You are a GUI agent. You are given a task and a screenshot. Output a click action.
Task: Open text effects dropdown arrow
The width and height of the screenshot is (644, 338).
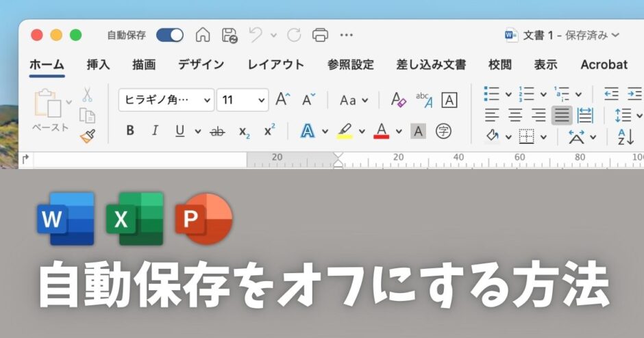point(325,131)
